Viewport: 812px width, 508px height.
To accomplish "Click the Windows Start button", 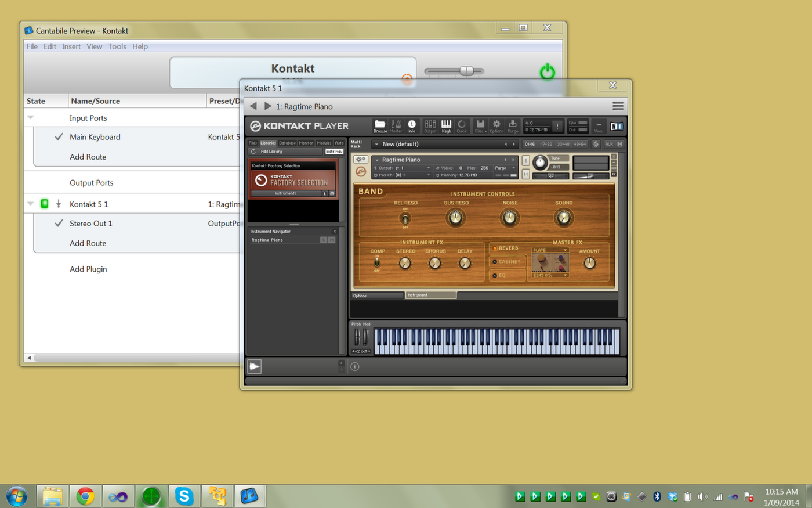I will 16,496.
